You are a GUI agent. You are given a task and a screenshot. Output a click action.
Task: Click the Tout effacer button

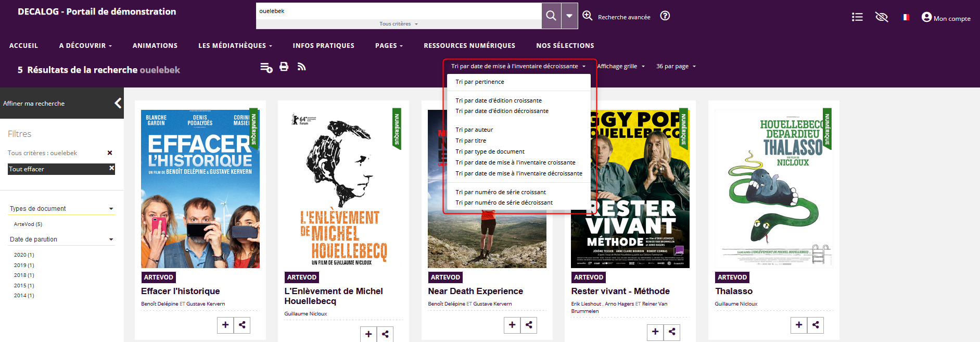61,169
